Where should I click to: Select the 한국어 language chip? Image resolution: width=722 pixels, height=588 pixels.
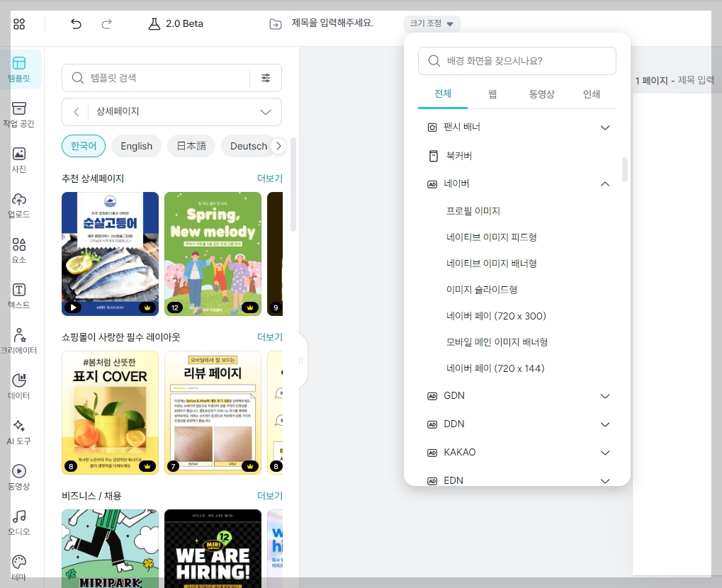point(84,146)
